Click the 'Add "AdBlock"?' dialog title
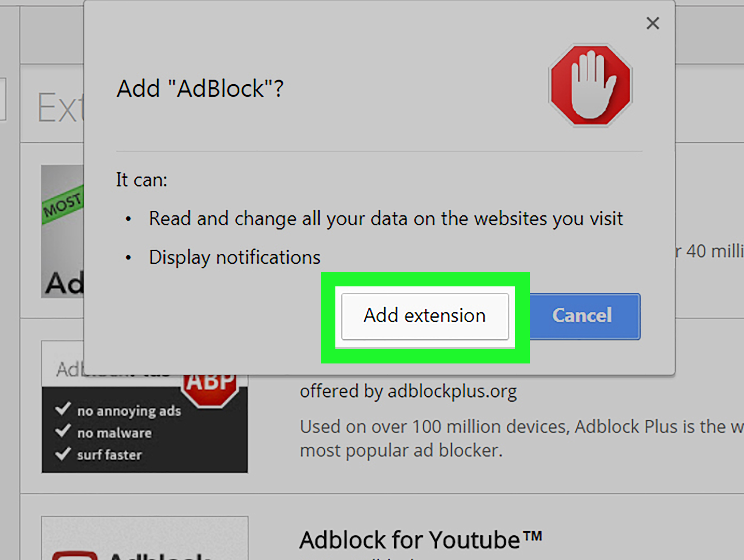Image resolution: width=744 pixels, height=560 pixels. [x=200, y=89]
